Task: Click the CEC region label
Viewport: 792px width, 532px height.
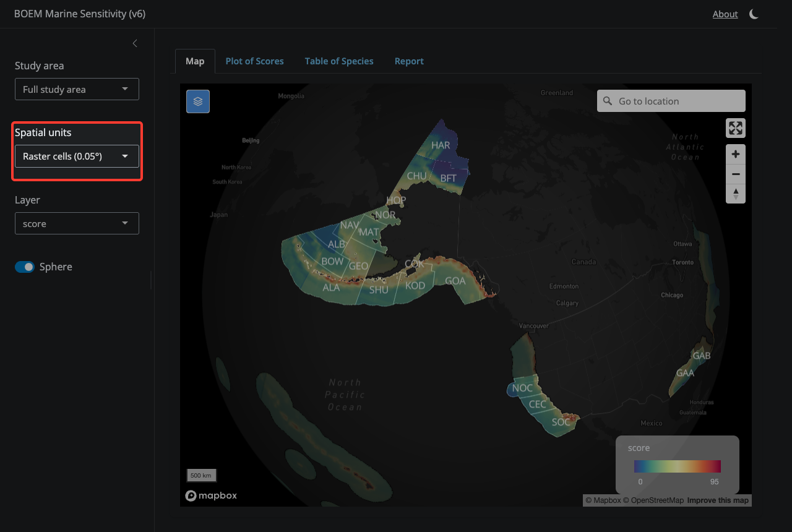Action: pyautogui.click(x=538, y=405)
